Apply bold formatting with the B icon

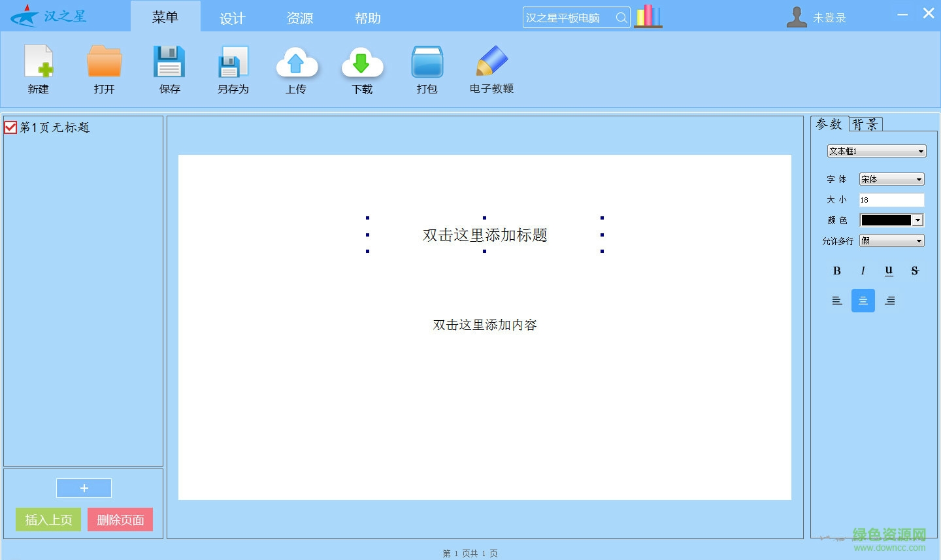coord(837,271)
